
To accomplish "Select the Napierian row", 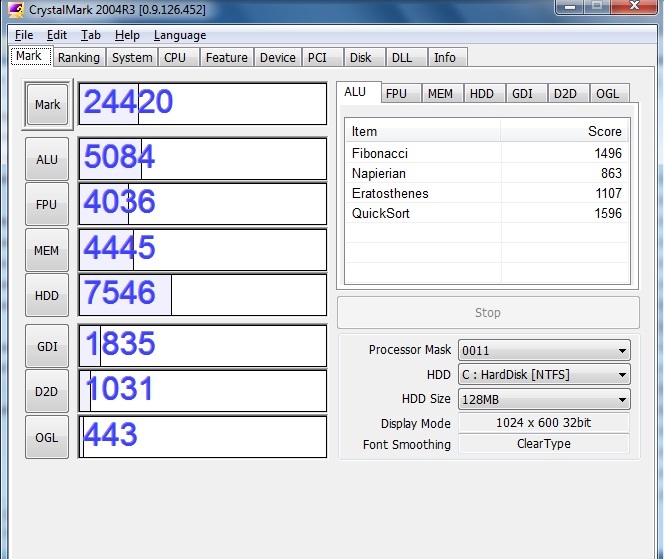I will tap(487, 173).
